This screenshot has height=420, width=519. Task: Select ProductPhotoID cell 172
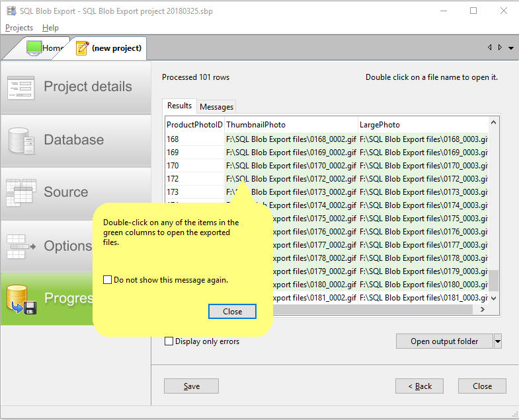[194, 179]
